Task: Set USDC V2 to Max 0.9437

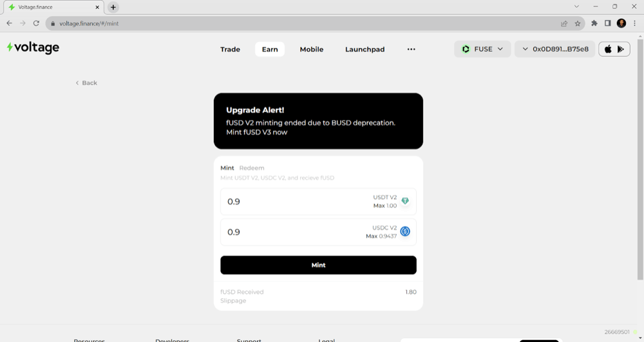Action: (381, 236)
